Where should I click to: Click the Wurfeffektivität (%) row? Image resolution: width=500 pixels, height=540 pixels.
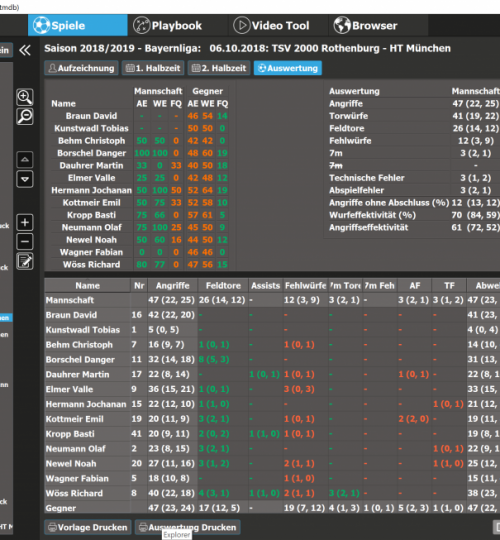(x=413, y=215)
